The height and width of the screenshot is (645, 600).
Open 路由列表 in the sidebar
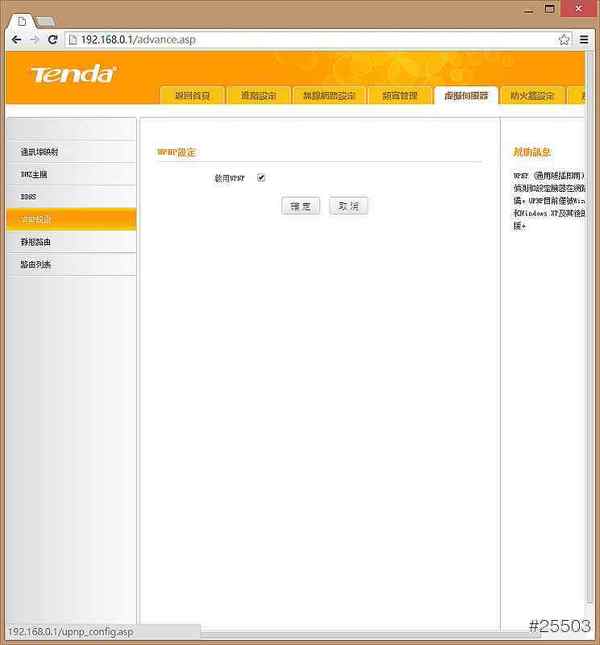tap(72, 264)
